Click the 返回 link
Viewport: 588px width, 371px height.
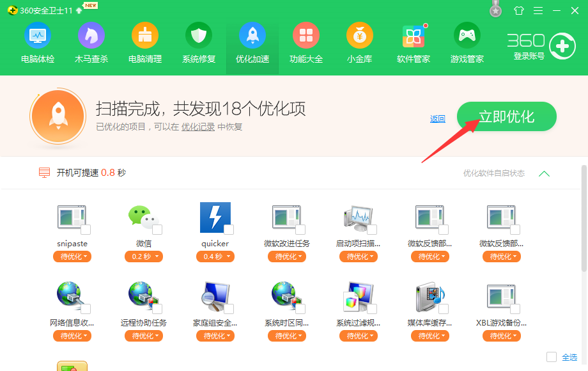(x=438, y=119)
